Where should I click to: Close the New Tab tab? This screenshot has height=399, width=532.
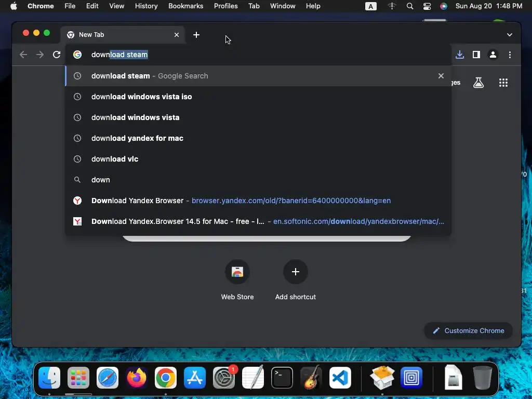coord(177,35)
